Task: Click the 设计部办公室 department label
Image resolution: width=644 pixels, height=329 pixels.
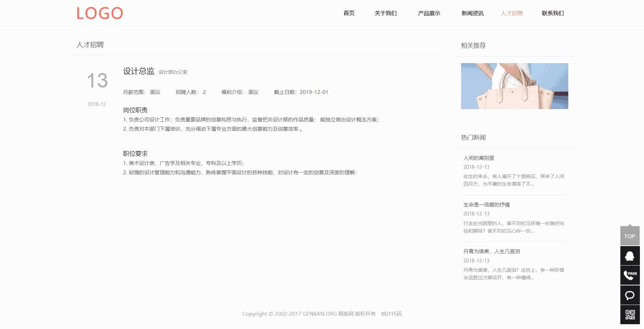Action: [x=173, y=72]
